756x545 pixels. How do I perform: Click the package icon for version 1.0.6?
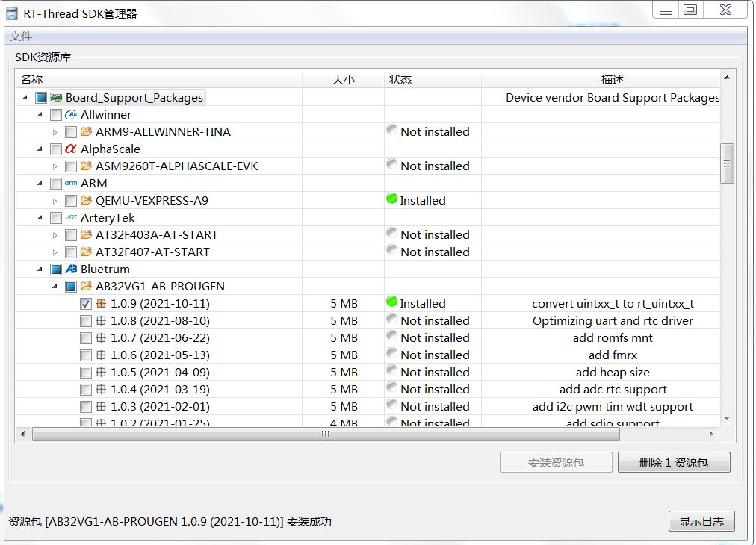pos(102,355)
